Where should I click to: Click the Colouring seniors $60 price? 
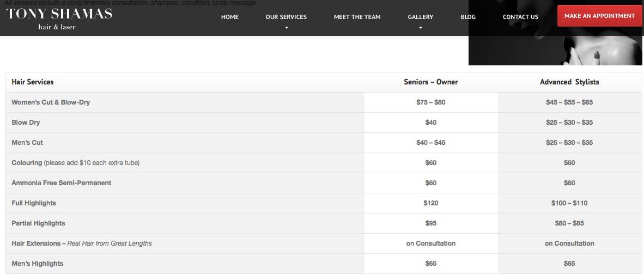[431, 163]
